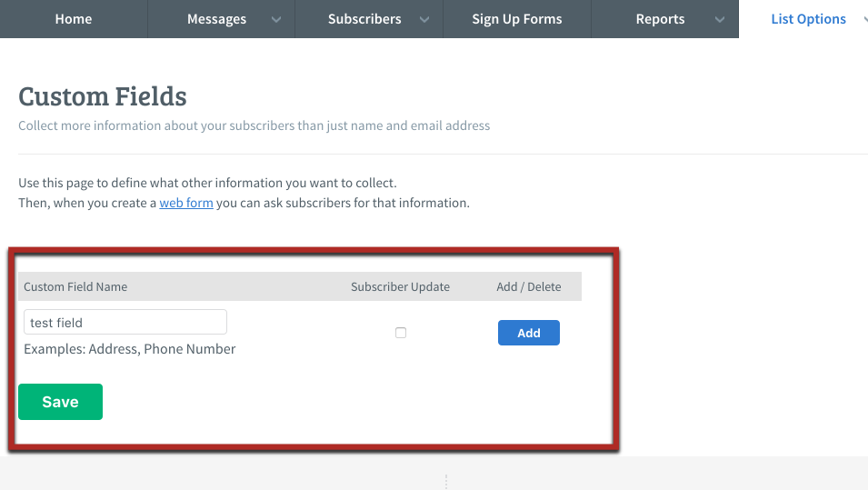Click the green Save button
The width and height of the screenshot is (868, 490).
[60, 402]
